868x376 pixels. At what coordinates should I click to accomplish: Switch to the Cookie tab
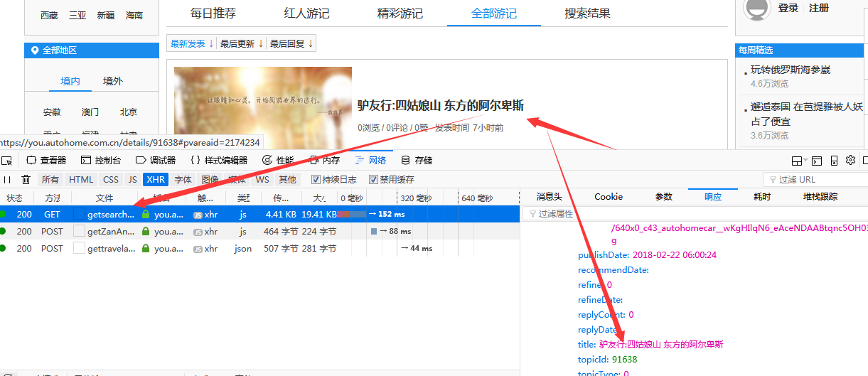(609, 197)
